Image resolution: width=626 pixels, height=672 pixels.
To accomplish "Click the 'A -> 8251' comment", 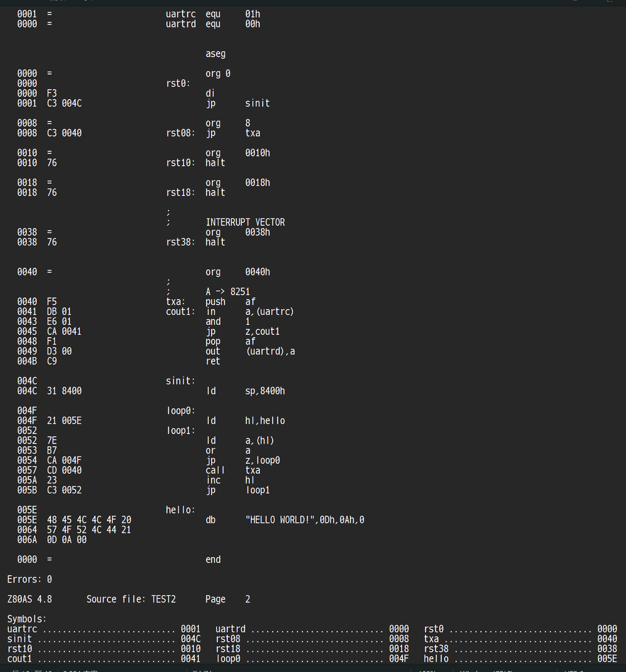I will (228, 292).
